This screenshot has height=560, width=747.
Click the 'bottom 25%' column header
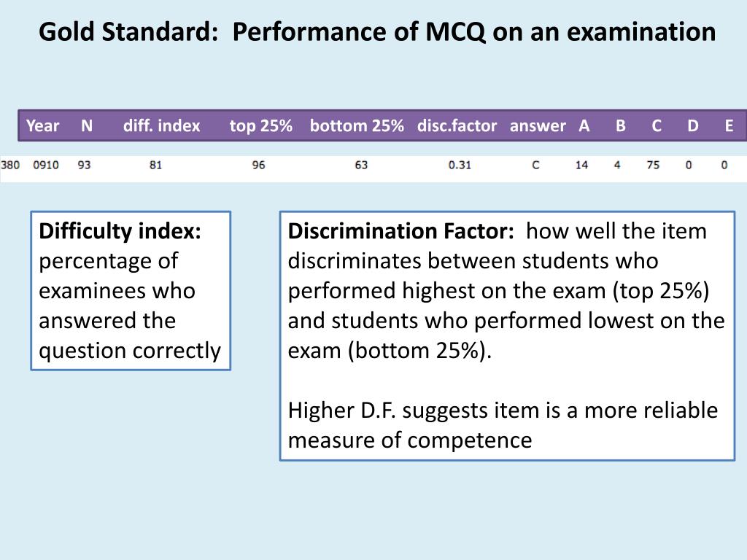pos(357,125)
